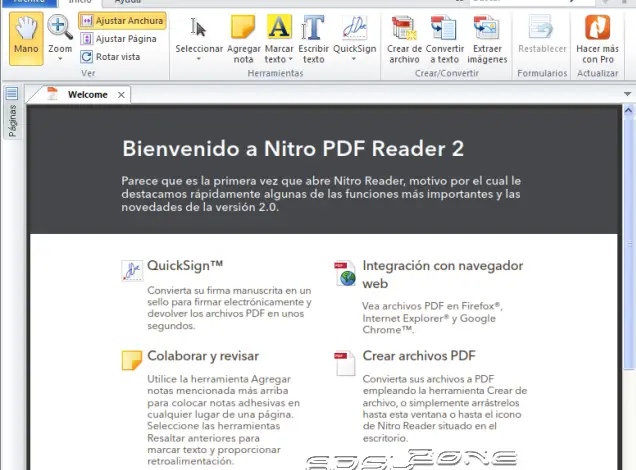Screen dimensions: 636x470
Task: Open the document tabs list arrow
Action: (627, 94)
